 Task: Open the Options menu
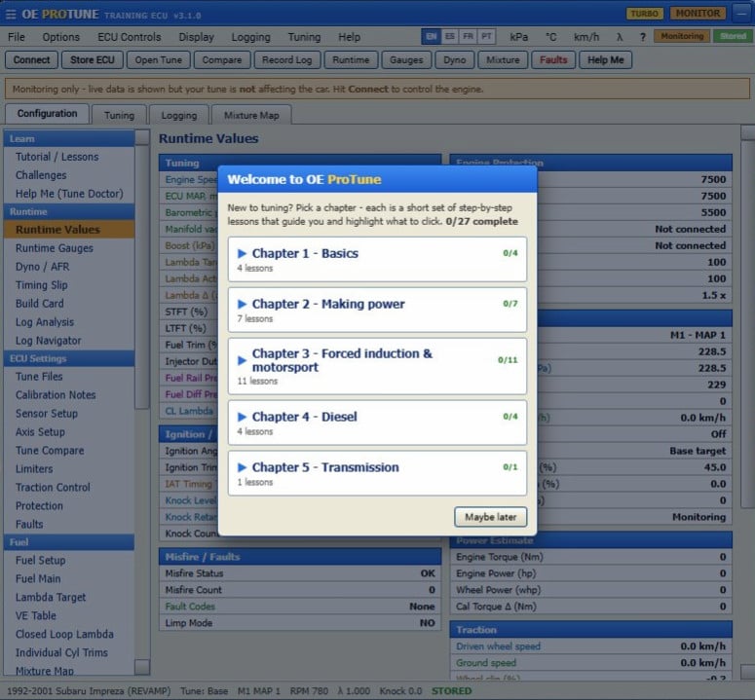[60, 37]
